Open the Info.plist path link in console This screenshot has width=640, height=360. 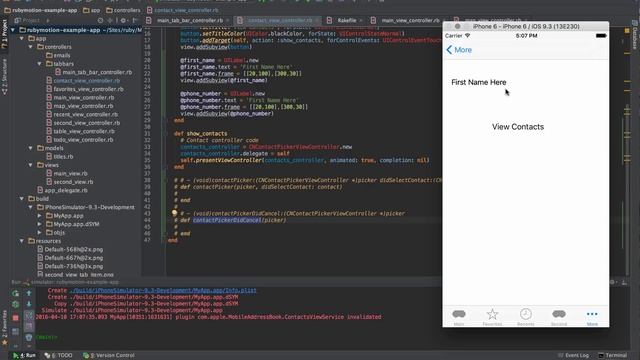[x=163, y=291]
